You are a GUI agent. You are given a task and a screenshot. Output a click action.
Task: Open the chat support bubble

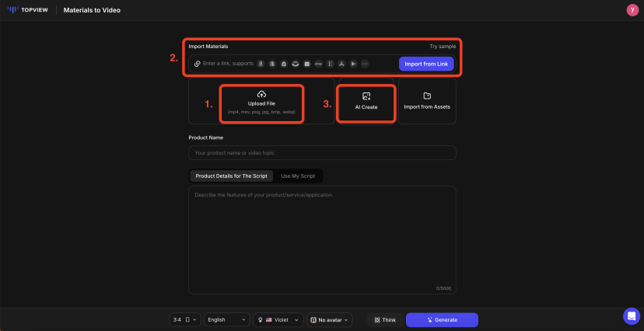click(631, 316)
